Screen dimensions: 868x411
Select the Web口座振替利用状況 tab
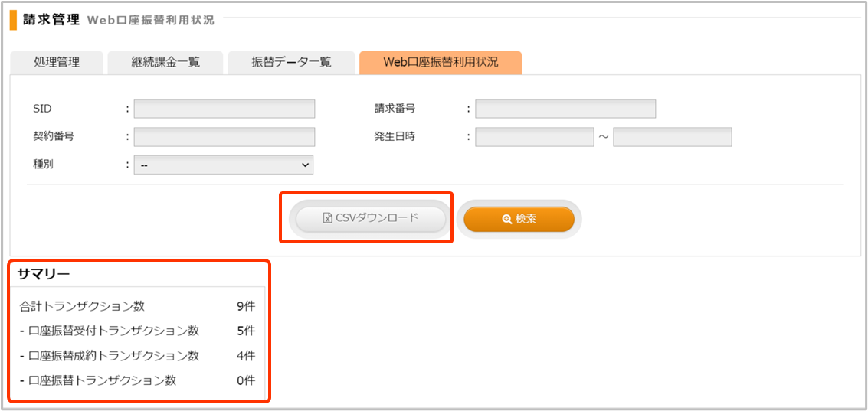[x=441, y=63]
